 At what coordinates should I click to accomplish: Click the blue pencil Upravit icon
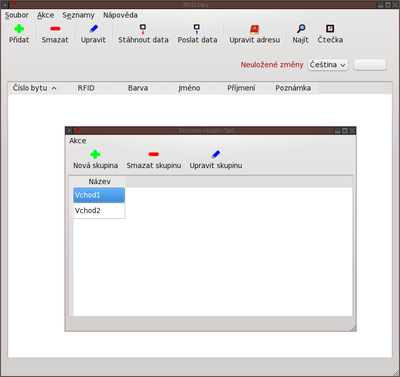click(94, 29)
